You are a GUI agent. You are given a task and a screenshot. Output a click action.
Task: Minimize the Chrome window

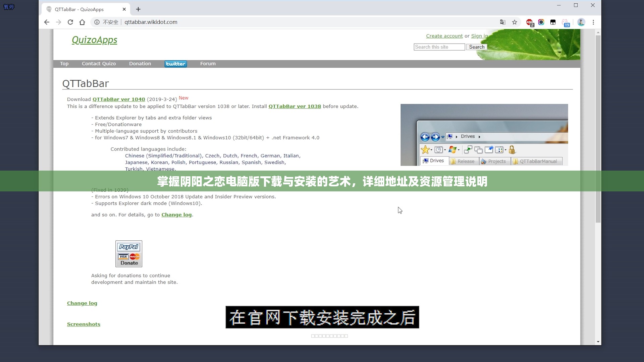tap(559, 5)
